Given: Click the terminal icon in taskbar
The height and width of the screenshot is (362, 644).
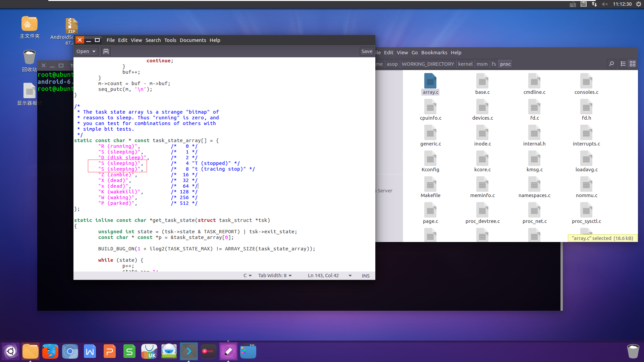Looking at the screenshot, I should click(x=189, y=351).
